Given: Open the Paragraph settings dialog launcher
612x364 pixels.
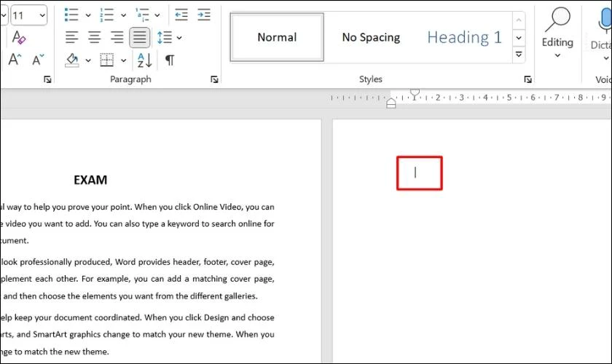Looking at the screenshot, I should (x=214, y=79).
